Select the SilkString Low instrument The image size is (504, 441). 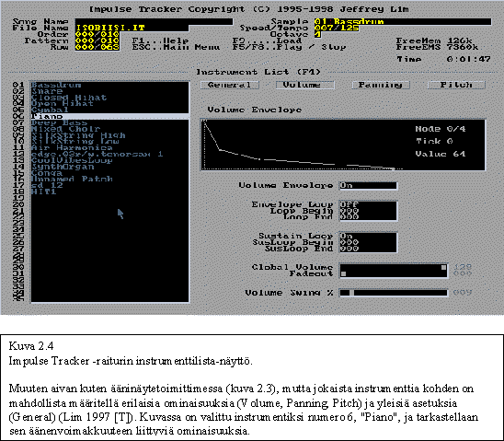[109, 141]
